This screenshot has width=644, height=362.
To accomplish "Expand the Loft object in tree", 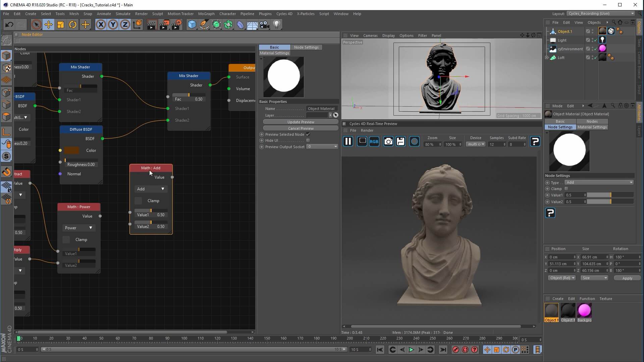I will 547,58.
